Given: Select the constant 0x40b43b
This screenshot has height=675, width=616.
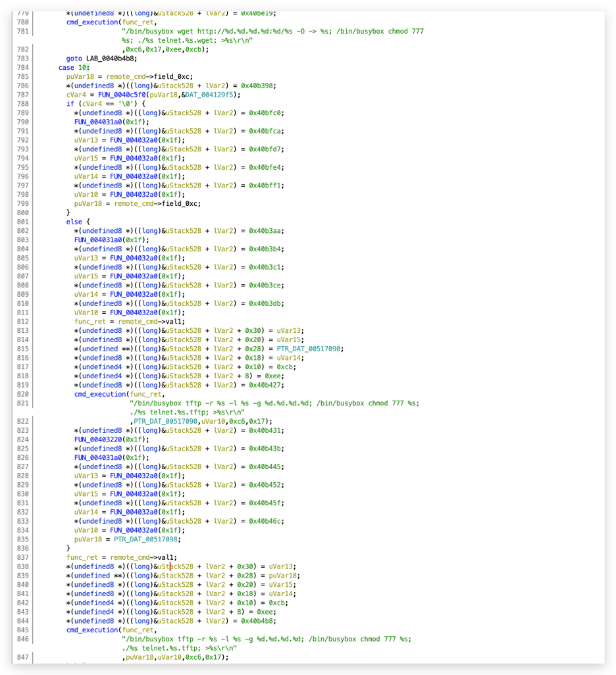Looking at the screenshot, I should 265,449.
